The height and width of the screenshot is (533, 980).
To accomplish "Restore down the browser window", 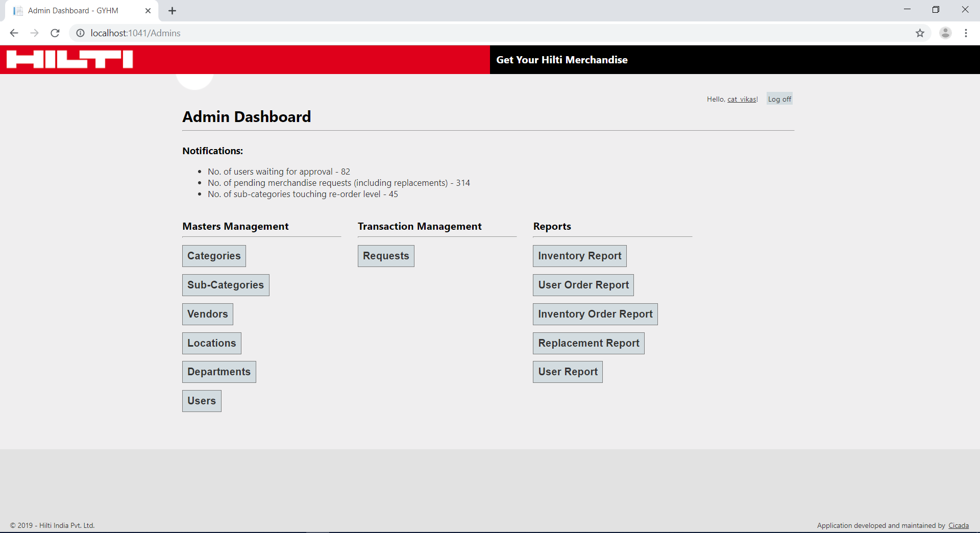I will tap(936, 10).
